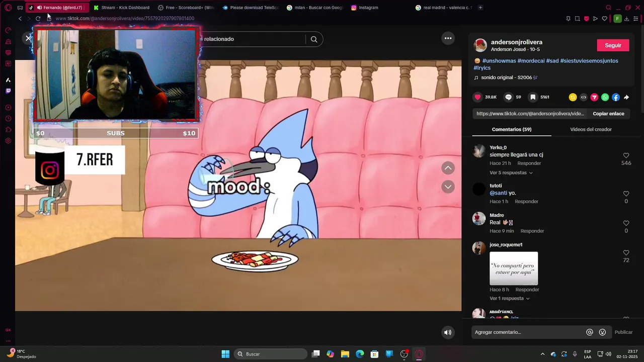
Task: Go to the previous video arrow
Action: point(448,168)
